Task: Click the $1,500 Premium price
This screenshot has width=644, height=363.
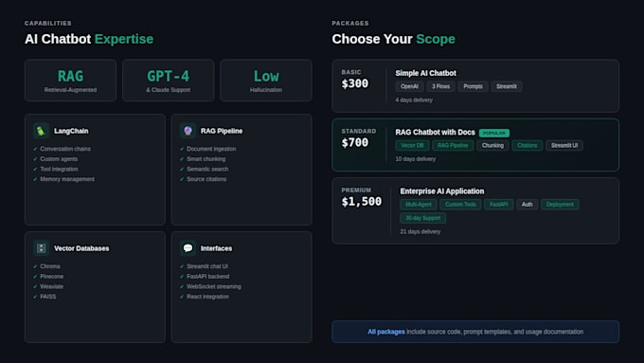Action: pyautogui.click(x=362, y=202)
